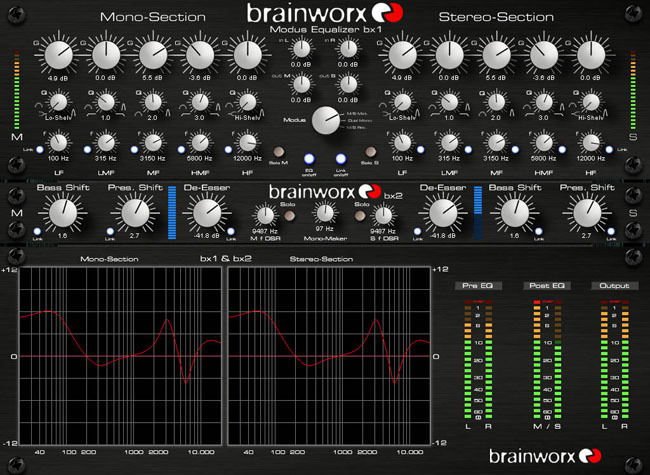Toggle the Mono-Section HF Link LED beside 12000 Hz
The image size is (650, 475).
tap(228, 150)
